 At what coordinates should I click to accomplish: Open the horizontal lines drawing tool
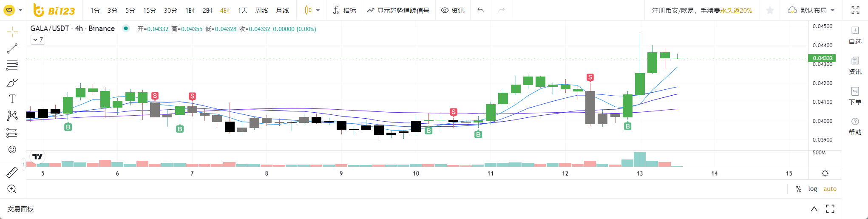[12, 65]
